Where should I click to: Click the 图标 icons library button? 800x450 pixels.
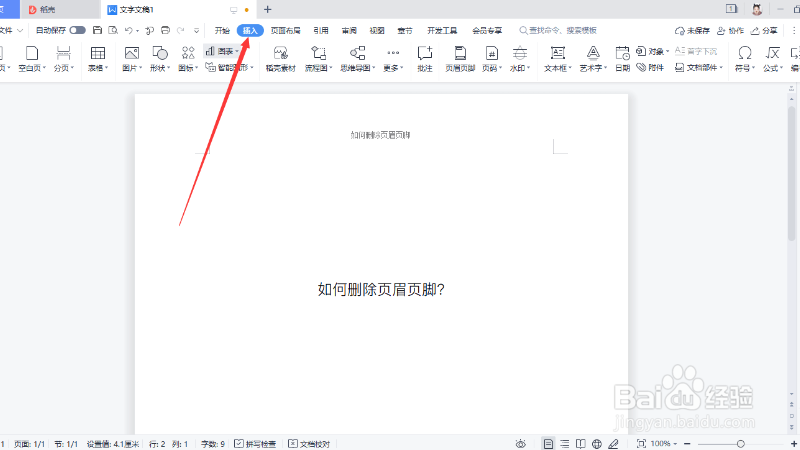point(188,59)
